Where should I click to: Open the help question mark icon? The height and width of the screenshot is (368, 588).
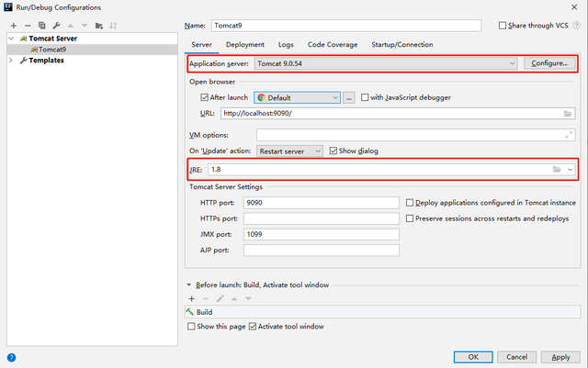click(11, 357)
